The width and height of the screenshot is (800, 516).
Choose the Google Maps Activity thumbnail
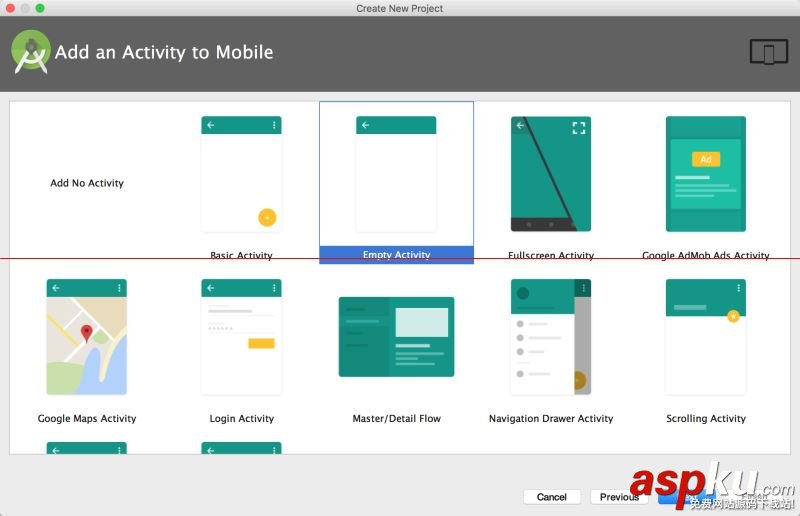pos(87,337)
